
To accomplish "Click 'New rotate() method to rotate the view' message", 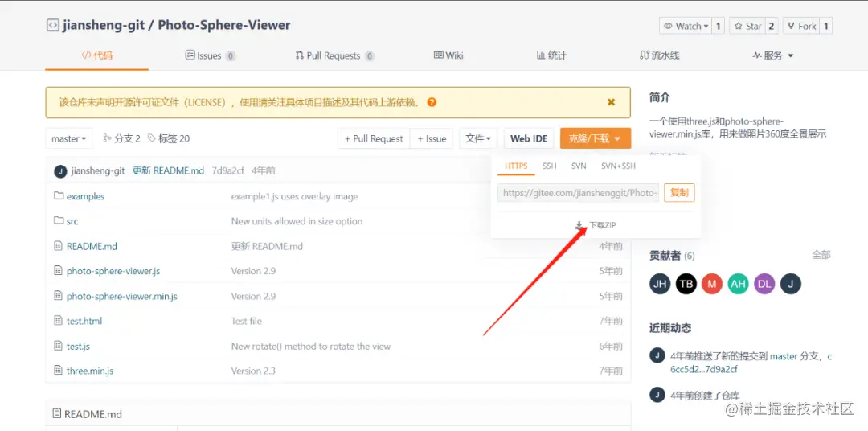I will [310, 346].
